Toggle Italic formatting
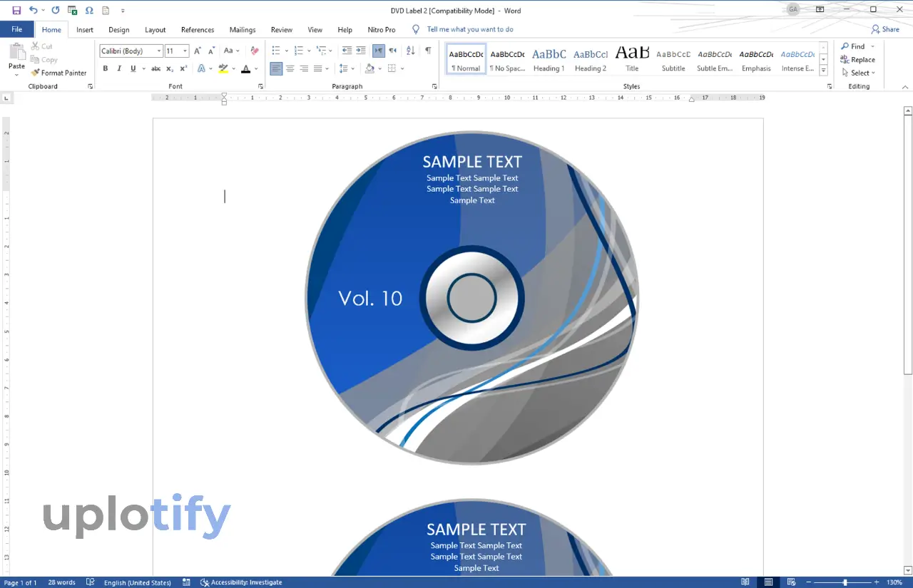Viewport: 913px width, 588px height. (x=119, y=68)
